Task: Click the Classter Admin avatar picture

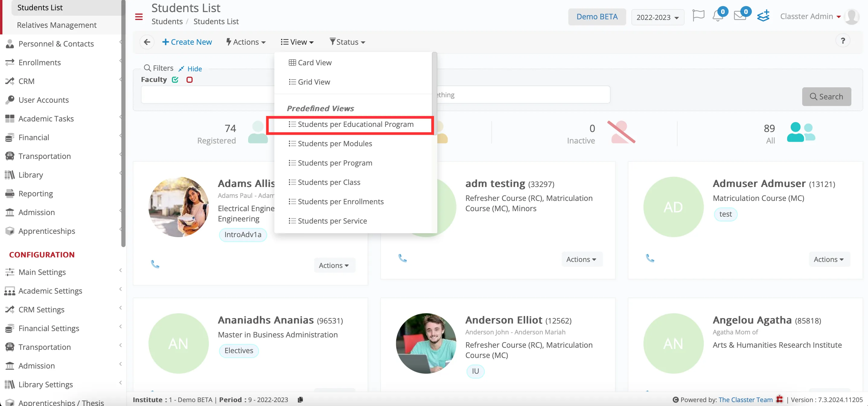Action: click(852, 17)
